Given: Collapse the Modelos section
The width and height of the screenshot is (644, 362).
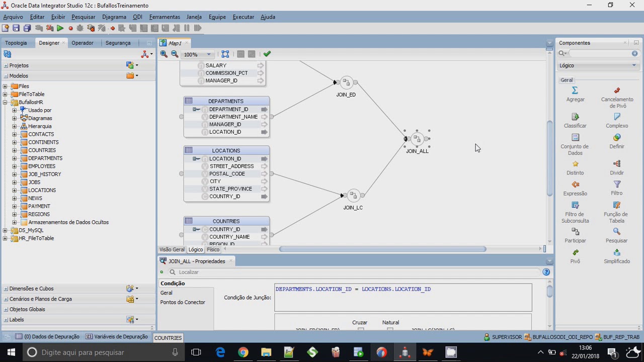Looking at the screenshot, I should click(6, 76).
